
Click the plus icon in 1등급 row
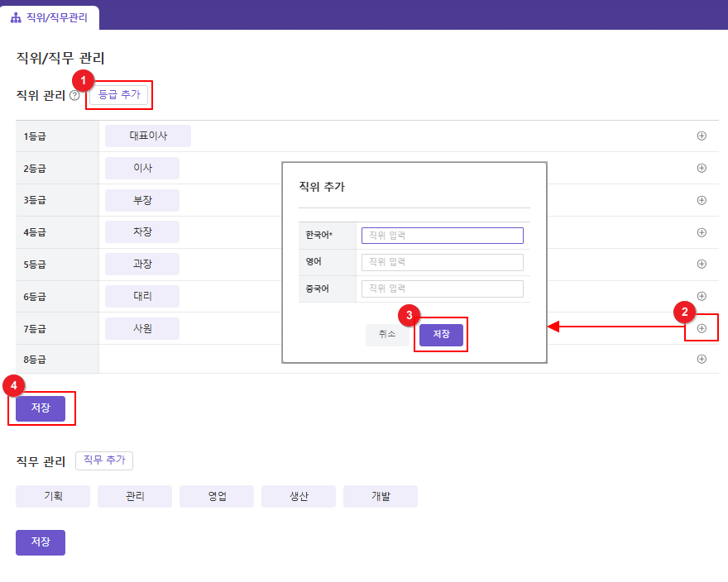click(702, 136)
